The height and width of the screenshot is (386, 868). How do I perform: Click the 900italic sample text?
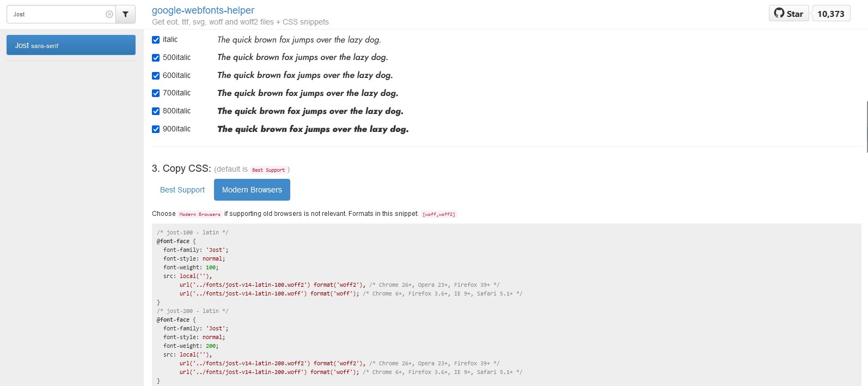(313, 129)
